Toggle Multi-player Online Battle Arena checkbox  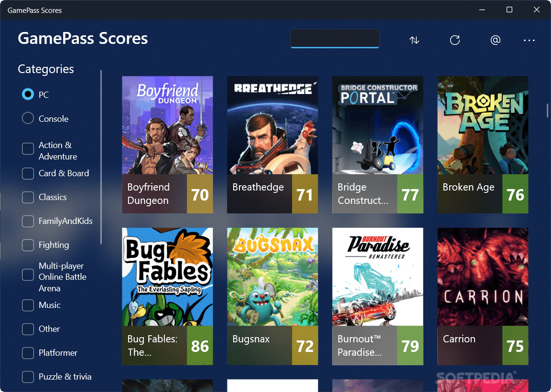[28, 275]
